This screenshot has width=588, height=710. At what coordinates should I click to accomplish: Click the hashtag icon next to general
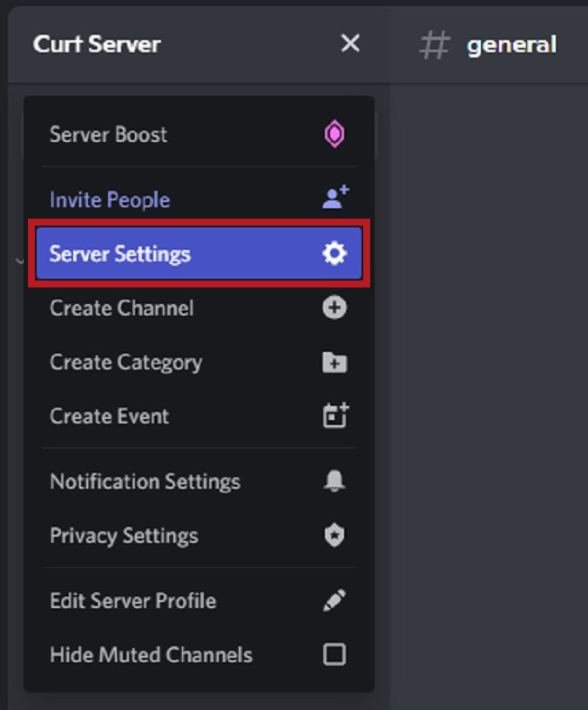436,44
